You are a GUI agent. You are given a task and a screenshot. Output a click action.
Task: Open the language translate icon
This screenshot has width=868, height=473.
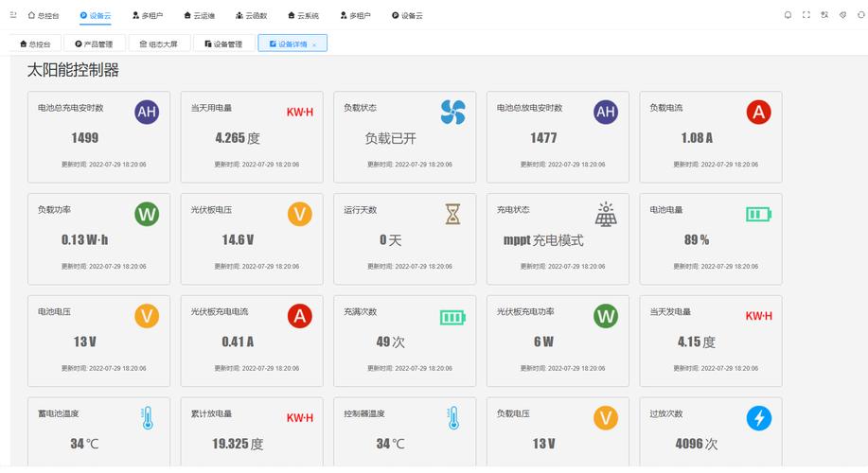coord(824,15)
